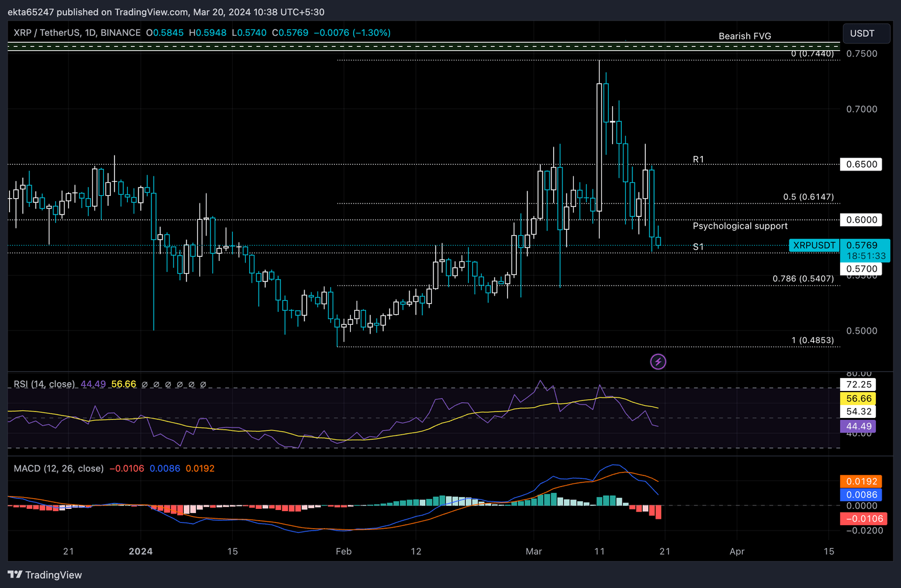Click the Bearish FVG annotation text
The height and width of the screenshot is (588, 901).
(x=744, y=36)
